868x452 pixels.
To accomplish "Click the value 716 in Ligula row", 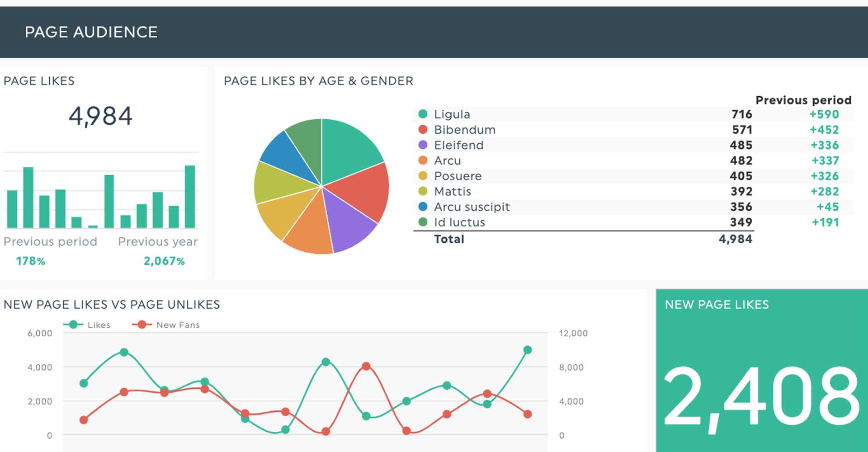I will pos(742,114).
